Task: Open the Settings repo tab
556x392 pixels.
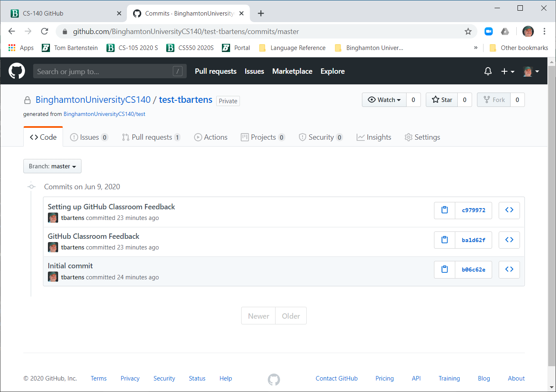Action: (422, 137)
